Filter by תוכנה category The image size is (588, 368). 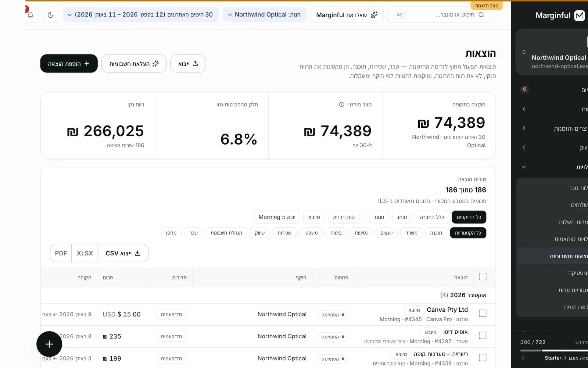click(x=436, y=233)
